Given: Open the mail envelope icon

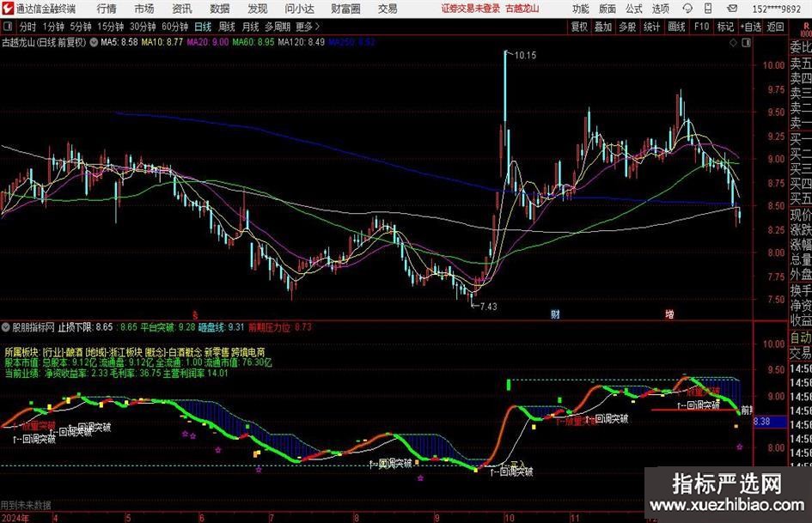Looking at the screenshot, I should click(732, 9).
